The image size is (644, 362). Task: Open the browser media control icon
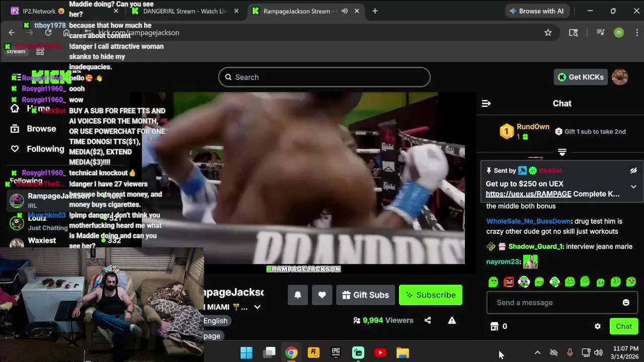600,33
